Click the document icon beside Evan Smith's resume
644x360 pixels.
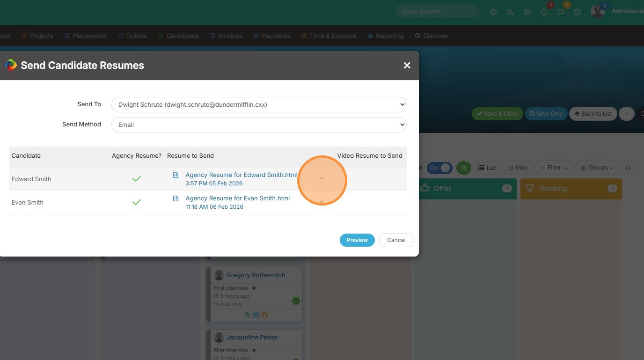pyautogui.click(x=176, y=198)
